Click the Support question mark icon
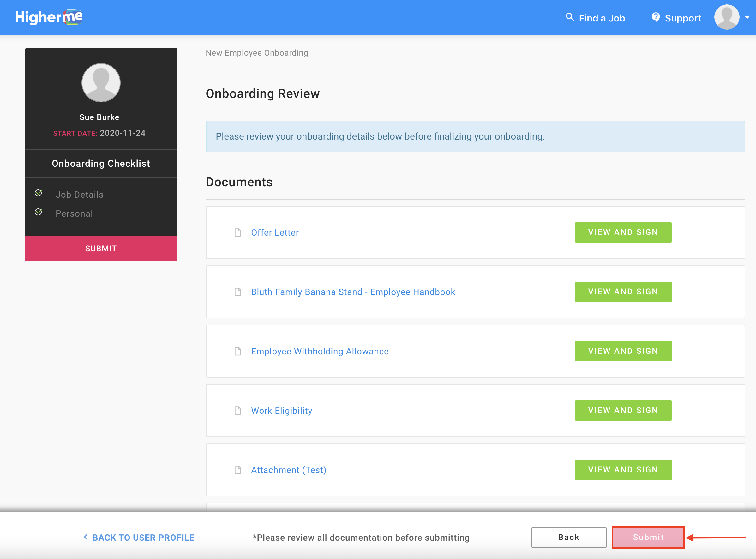The image size is (756, 559). tap(656, 17)
